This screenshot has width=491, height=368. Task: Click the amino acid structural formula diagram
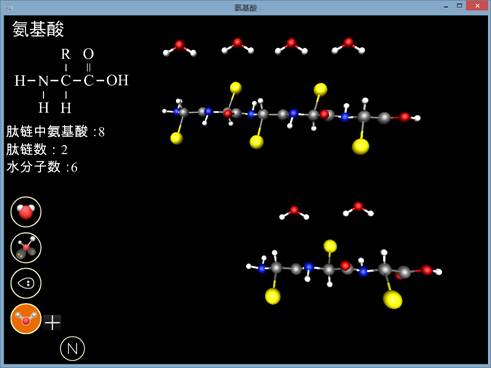point(71,80)
